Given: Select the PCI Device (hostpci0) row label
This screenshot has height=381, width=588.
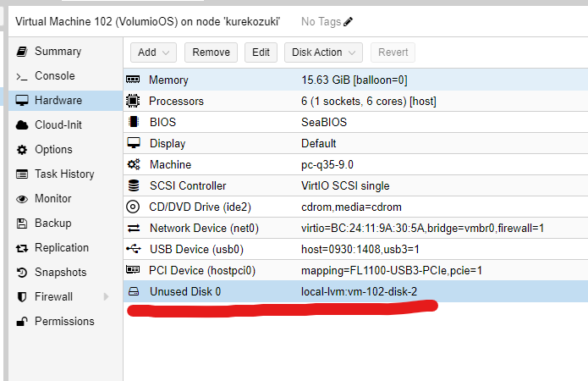Looking at the screenshot, I should [201, 271].
